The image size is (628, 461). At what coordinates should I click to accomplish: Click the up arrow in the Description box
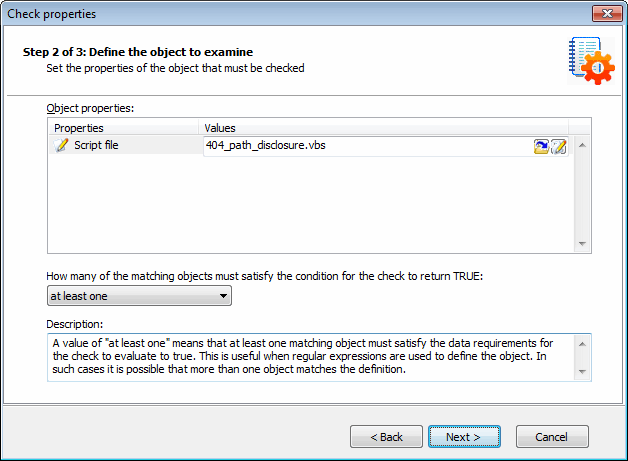coord(582,344)
